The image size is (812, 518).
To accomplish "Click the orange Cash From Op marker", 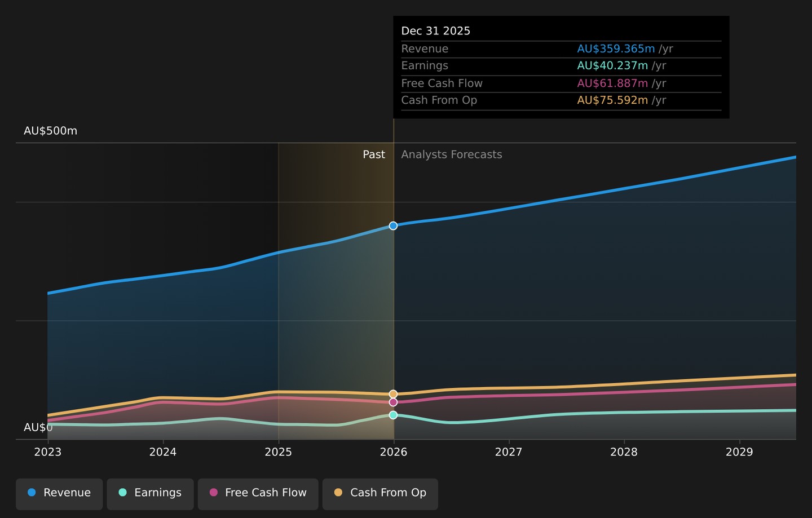I will (393, 394).
